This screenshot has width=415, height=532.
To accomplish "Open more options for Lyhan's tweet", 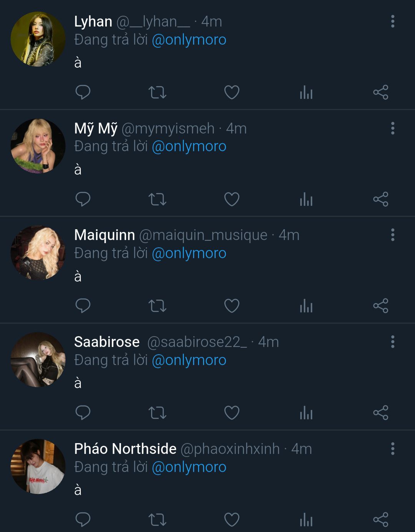I will coord(392,22).
